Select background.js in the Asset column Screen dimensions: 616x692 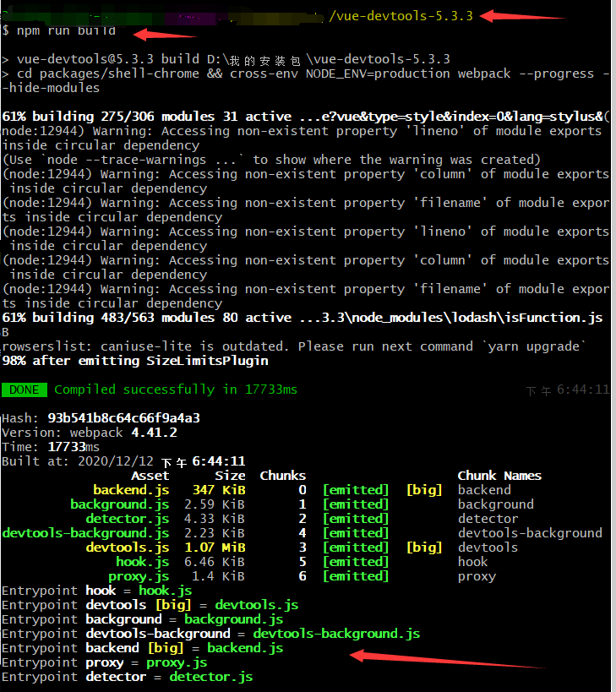tap(120, 504)
